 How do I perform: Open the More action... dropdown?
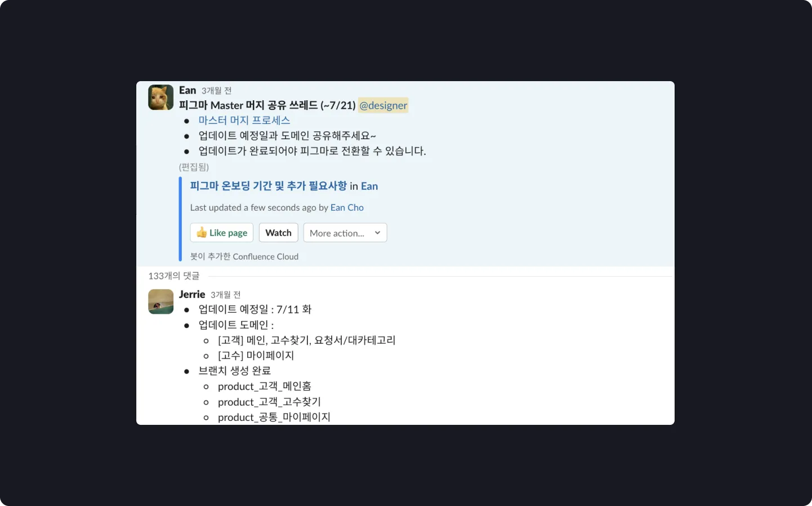345,233
